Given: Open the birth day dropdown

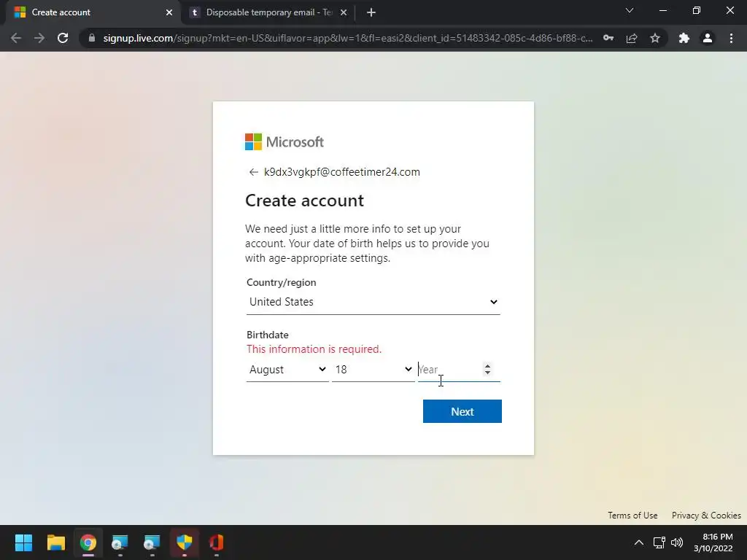Looking at the screenshot, I should pos(373,370).
